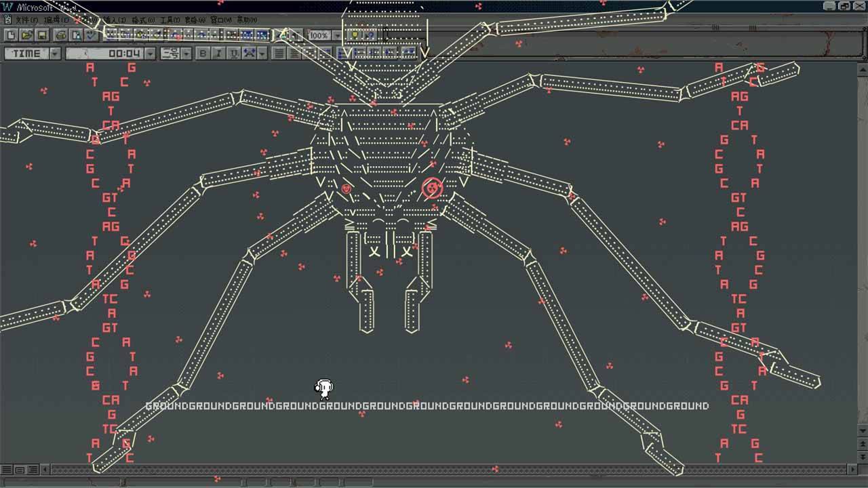
Task: Click the icon right of Underline
Action: point(249,53)
